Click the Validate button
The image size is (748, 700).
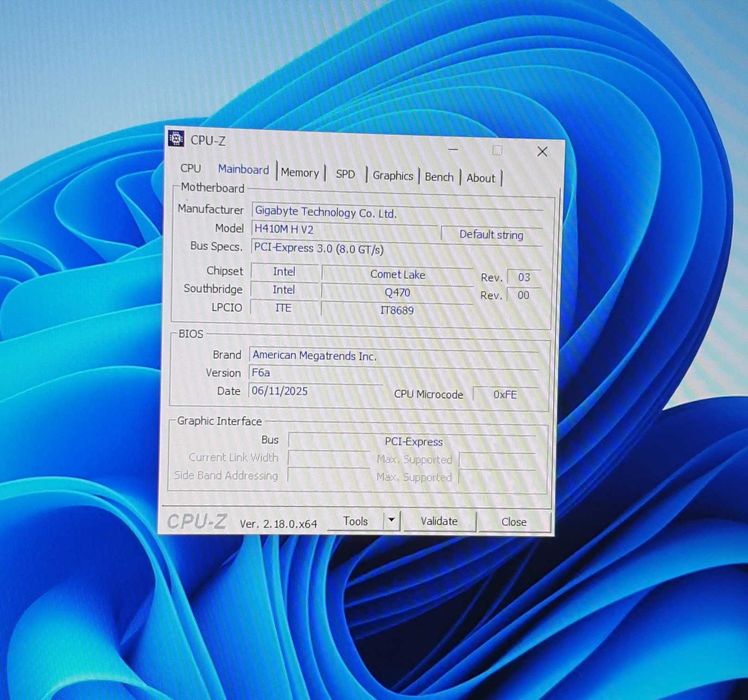pyautogui.click(x=439, y=521)
